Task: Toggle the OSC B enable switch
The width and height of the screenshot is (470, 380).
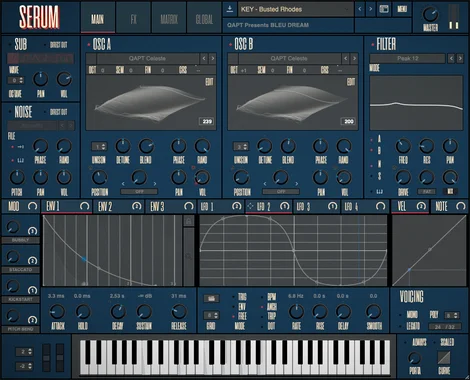Action: (x=230, y=44)
